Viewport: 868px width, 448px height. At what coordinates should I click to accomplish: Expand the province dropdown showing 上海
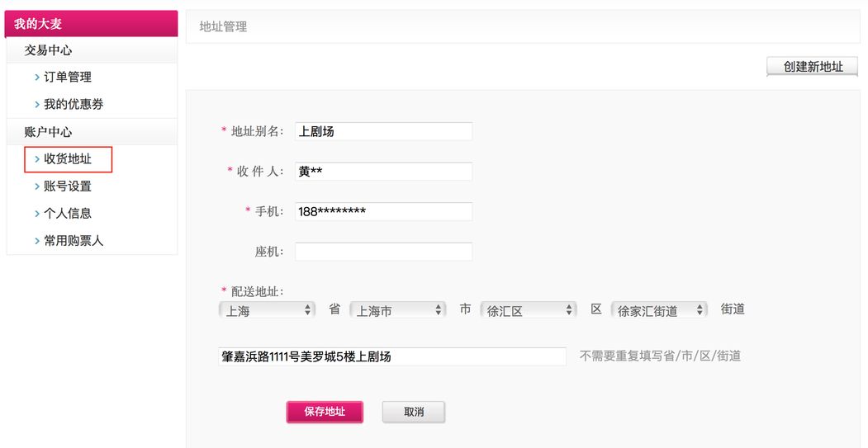click(x=267, y=310)
